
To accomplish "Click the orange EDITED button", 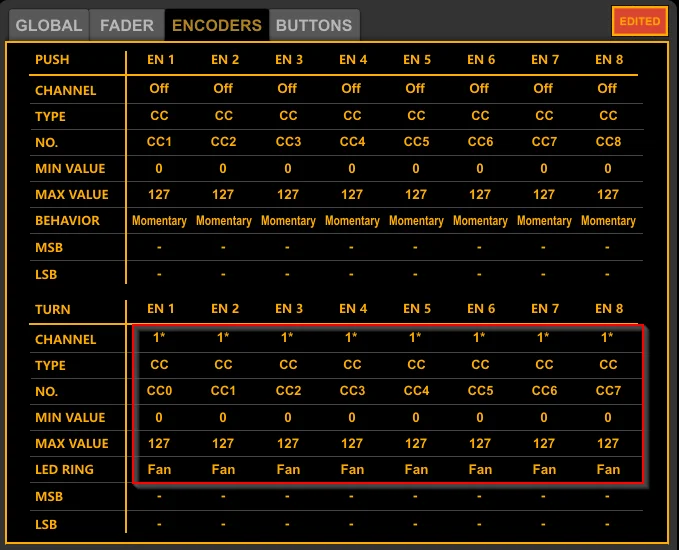I will (640, 21).
